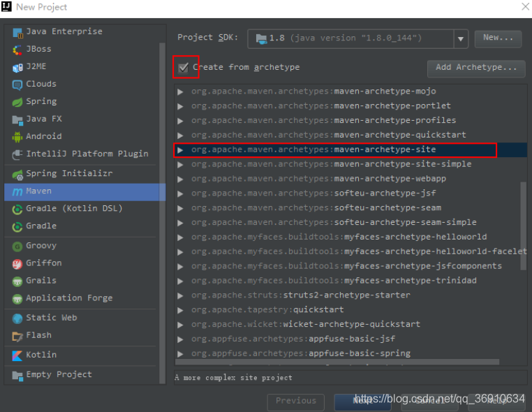The image size is (532, 412).
Task: Click vertical scrollbar of archetype list
Action: click(523, 226)
